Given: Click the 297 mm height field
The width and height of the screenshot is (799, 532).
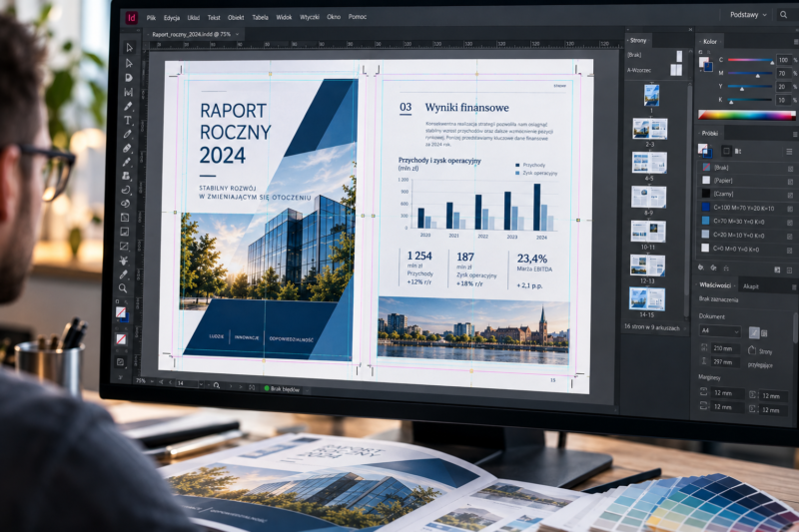Looking at the screenshot, I should click(x=724, y=362).
